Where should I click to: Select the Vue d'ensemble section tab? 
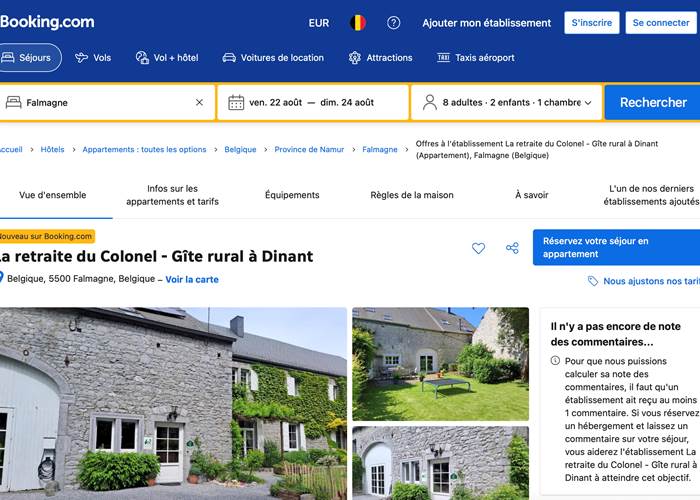[x=53, y=195]
